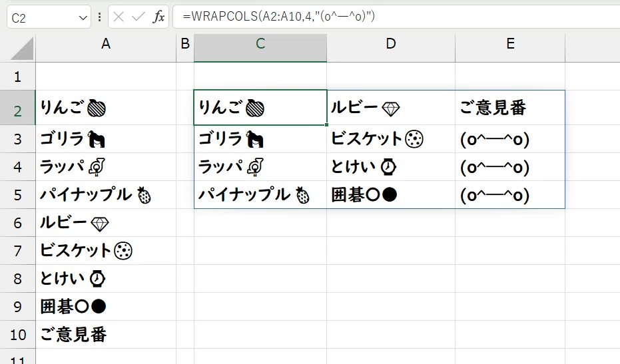The image size is (620, 364).
Task: Click cell A2 containing りんご
Action: pos(106,108)
